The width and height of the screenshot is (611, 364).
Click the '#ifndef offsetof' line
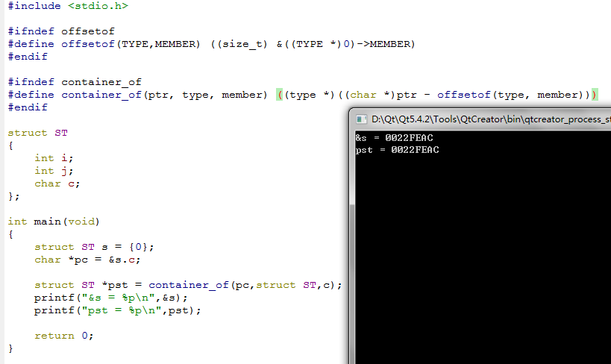61,31
